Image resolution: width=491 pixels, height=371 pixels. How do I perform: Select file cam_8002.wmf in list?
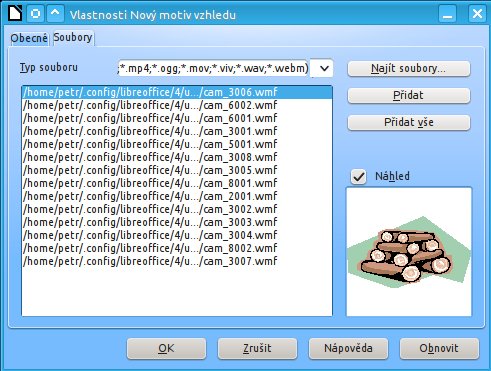177,248
